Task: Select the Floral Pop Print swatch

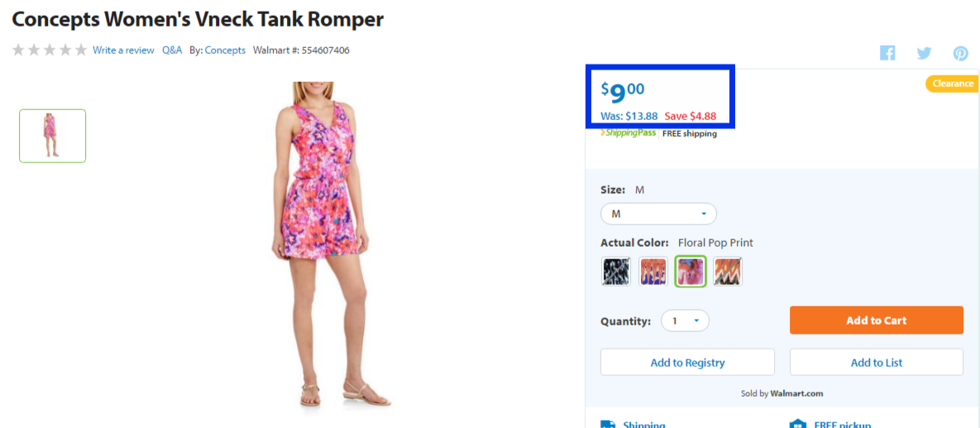Action: click(691, 272)
